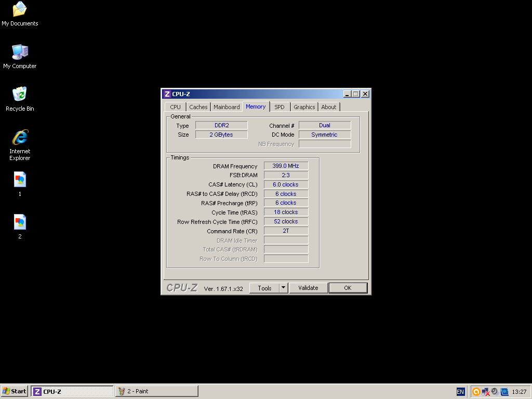532x399 pixels.
Task: Click the taskbar clock showing 13:27
Action: [519, 392]
